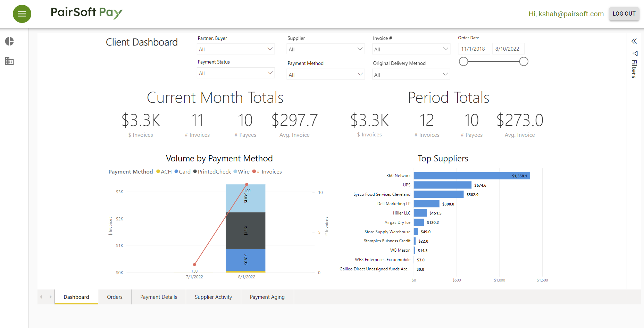Switch to the Payment Aging tab
The height and width of the screenshot is (328, 644).
coord(267,297)
